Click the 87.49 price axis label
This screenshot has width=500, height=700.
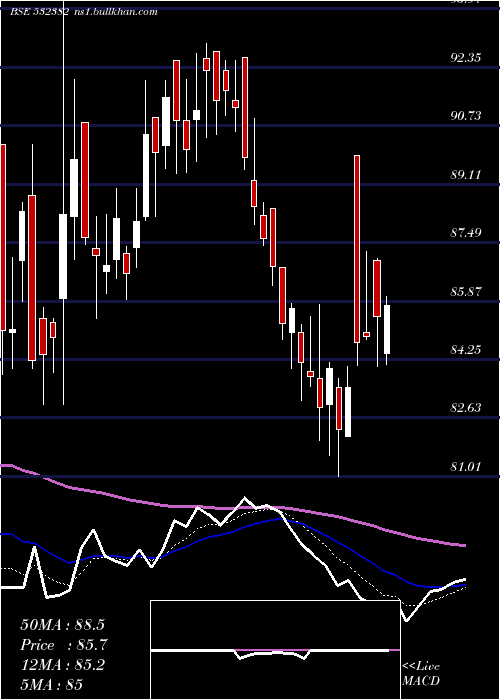[x=466, y=233]
